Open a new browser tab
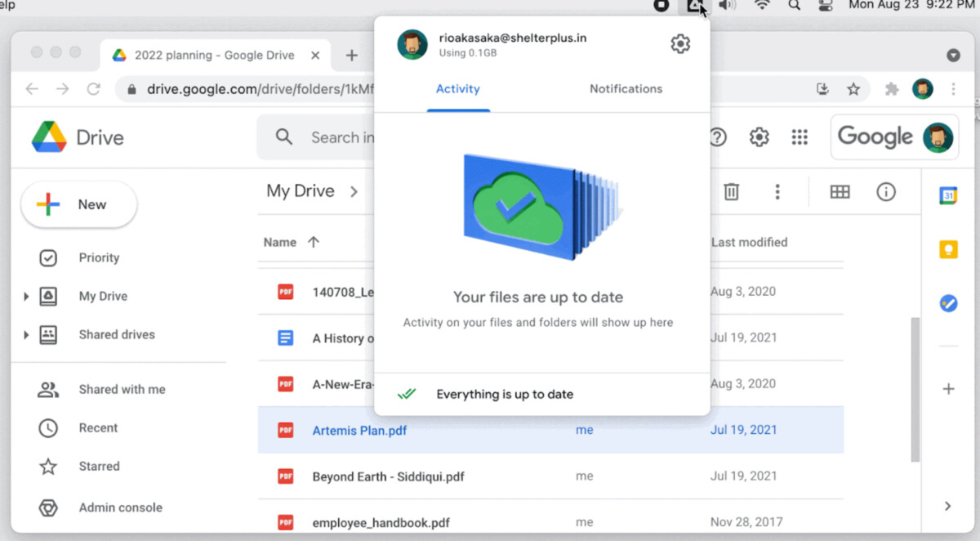 coord(351,55)
